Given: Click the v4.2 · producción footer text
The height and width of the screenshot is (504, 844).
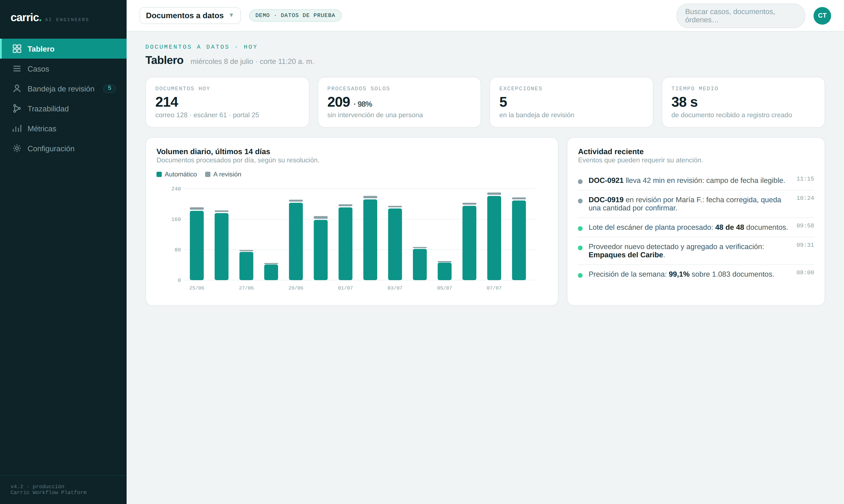Looking at the screenshot, I should (x=37, y=486).
